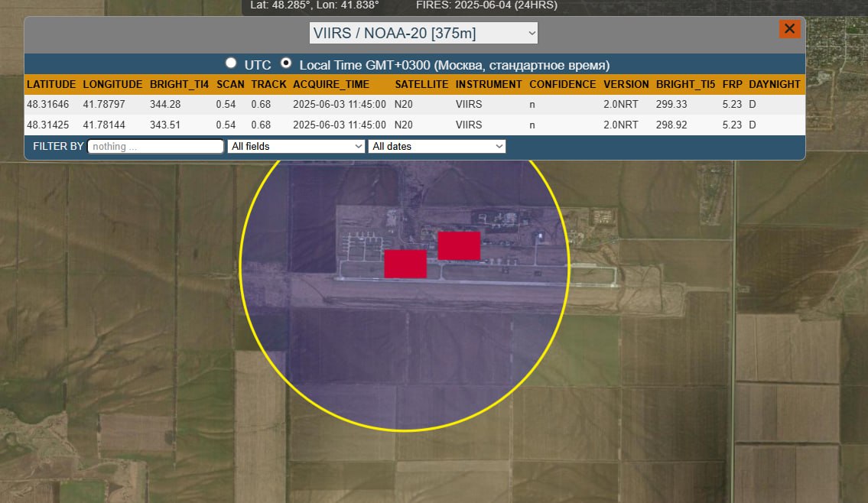Image resolution: width=868 pixels, height=503 pixels.
Task: Expand the All fields filter dropdown
Action: tap(296, 146)
